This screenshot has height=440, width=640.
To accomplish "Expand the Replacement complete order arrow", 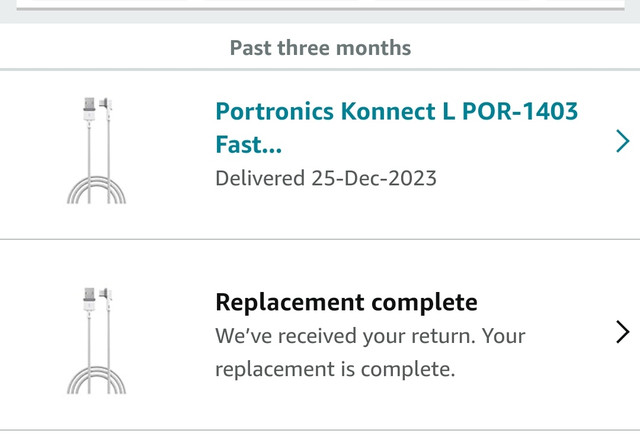I will 622,332.
